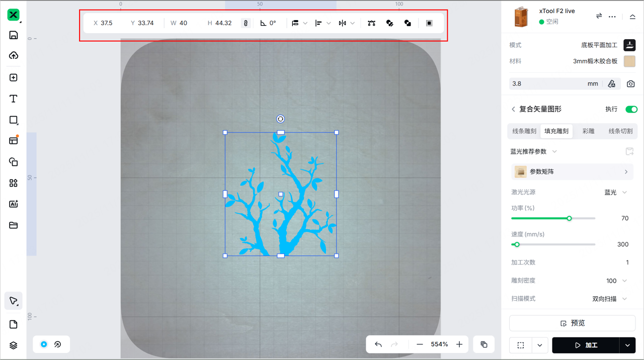Viewport: 644px width, 360px height.
Task: Switch to the 线条雕刻 tab
Action: (524, 131)
